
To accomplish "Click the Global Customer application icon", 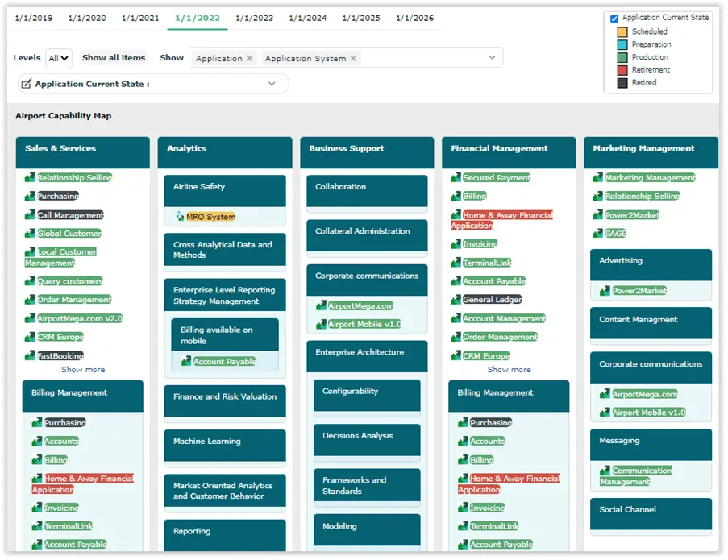I will click(30, 233).
